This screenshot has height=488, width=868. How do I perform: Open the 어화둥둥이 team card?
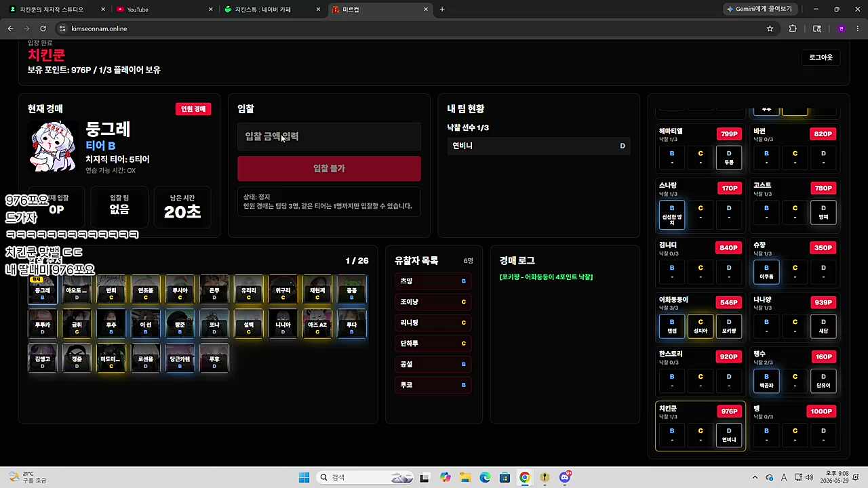[700, 316]
